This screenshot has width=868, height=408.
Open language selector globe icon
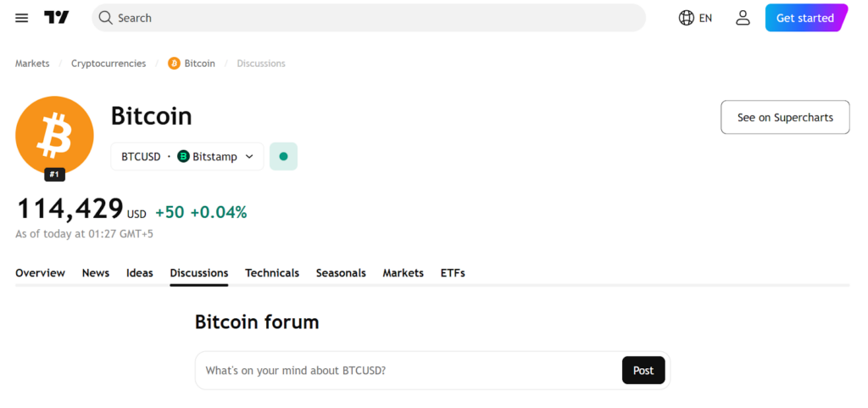[x=687, y=18]
